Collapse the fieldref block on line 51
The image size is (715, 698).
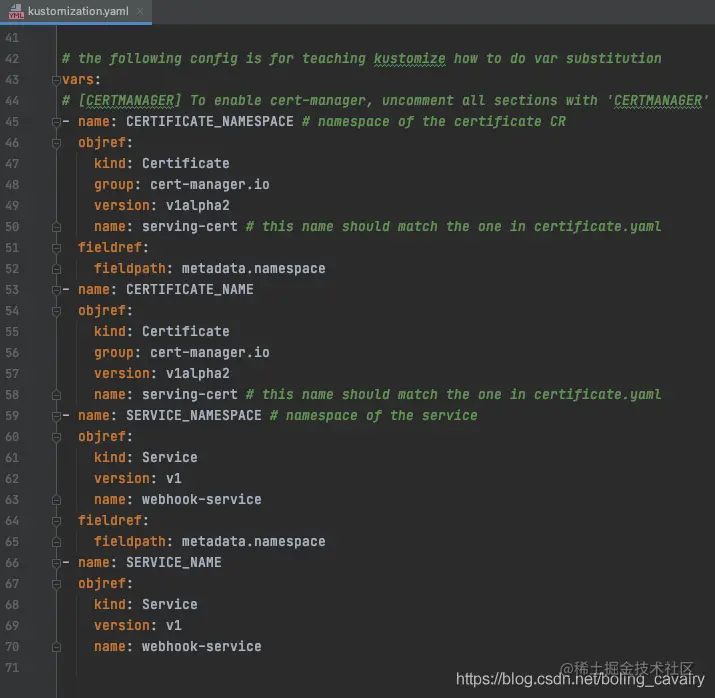[x=56, y=248]
